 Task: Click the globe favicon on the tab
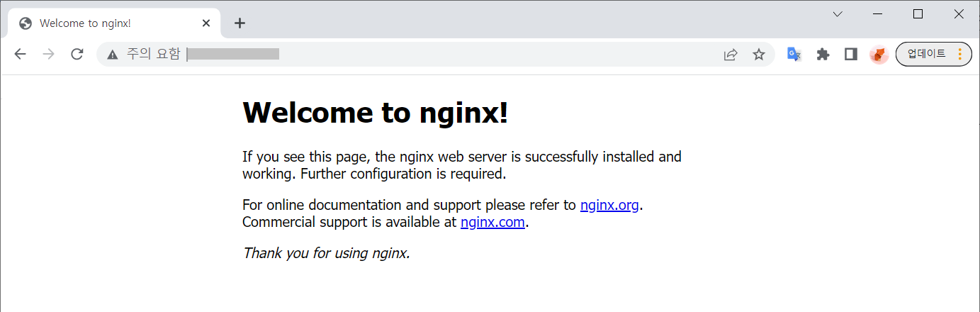point(26,23)
